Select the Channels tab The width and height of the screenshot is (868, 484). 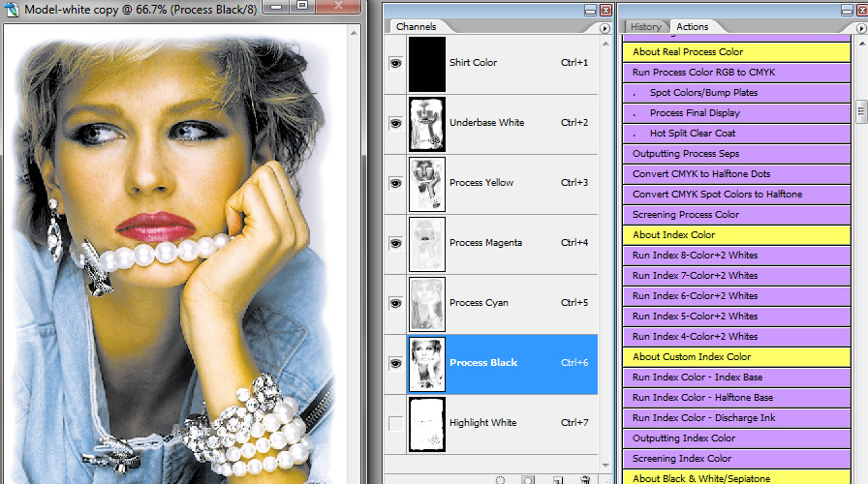tap(417, 27)
